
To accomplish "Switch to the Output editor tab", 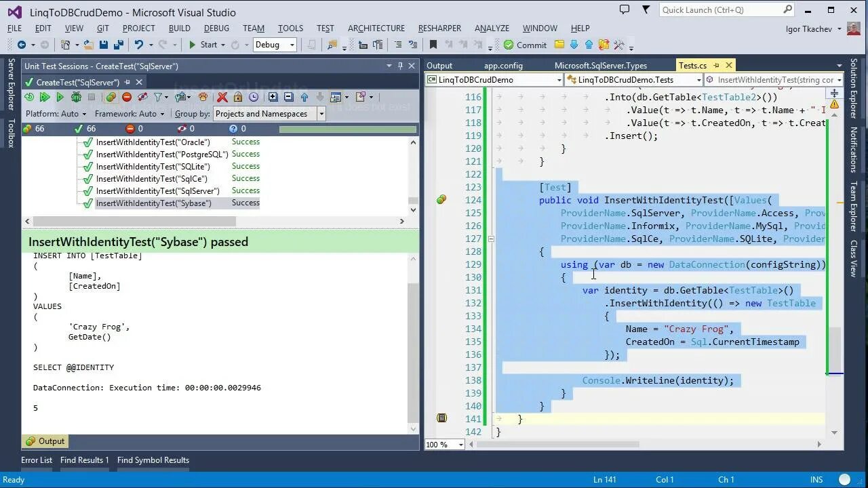I will [x=439, y=65].
